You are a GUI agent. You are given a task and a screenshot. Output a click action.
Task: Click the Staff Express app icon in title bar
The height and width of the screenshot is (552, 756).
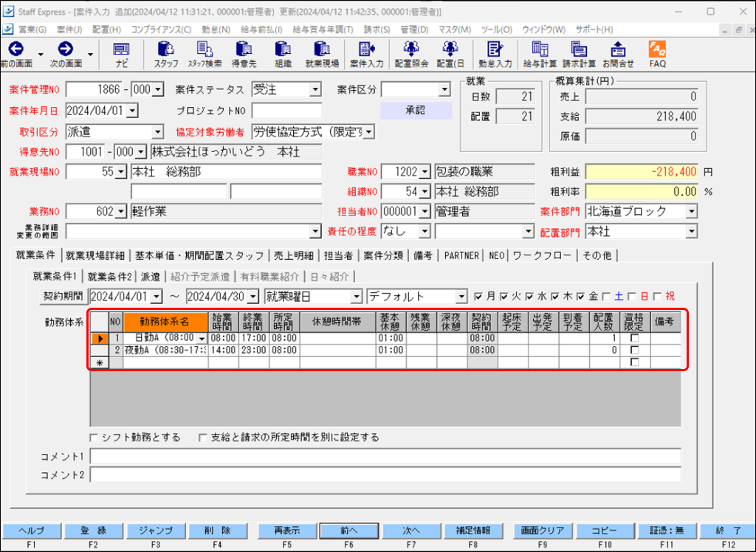(9, 11)
